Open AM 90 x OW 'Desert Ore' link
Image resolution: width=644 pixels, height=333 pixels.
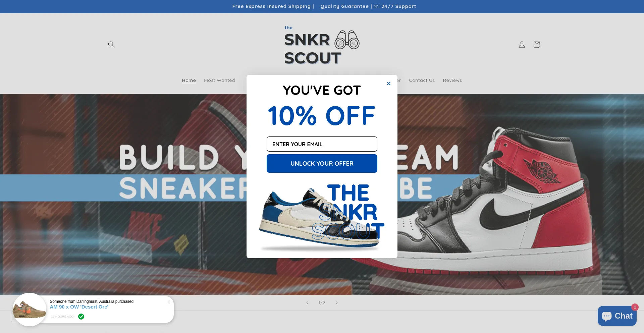(x=79, y=307)
